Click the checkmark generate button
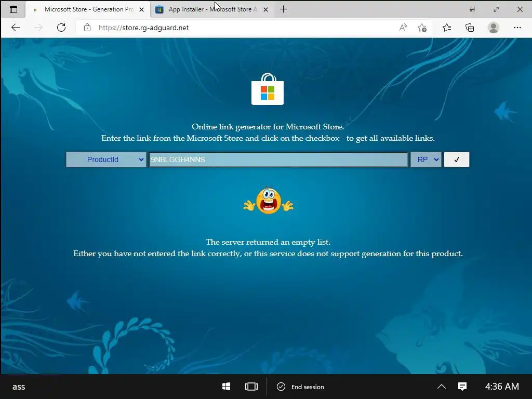 pos(457,159)
